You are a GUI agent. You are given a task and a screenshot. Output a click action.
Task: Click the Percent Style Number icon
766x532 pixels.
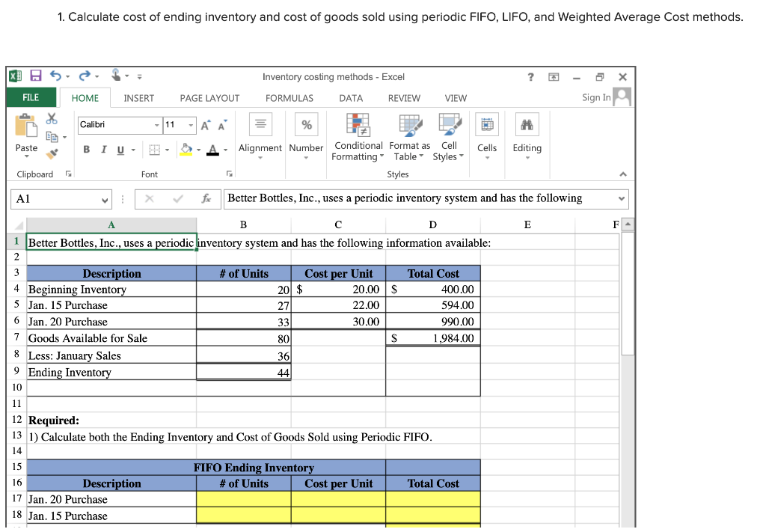306,124
